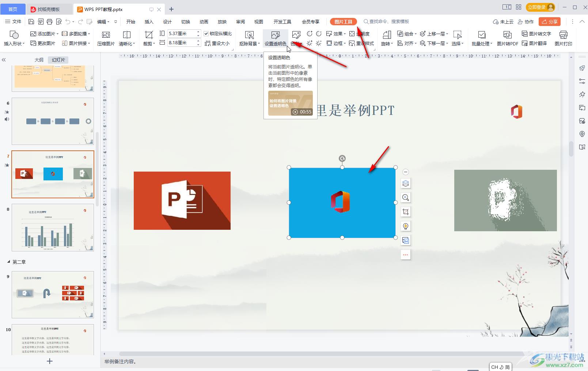The height and width of the screenshot is (371, 588).
Task: Click the floating crop icon beside selected picture
Action: pos(405,212)
